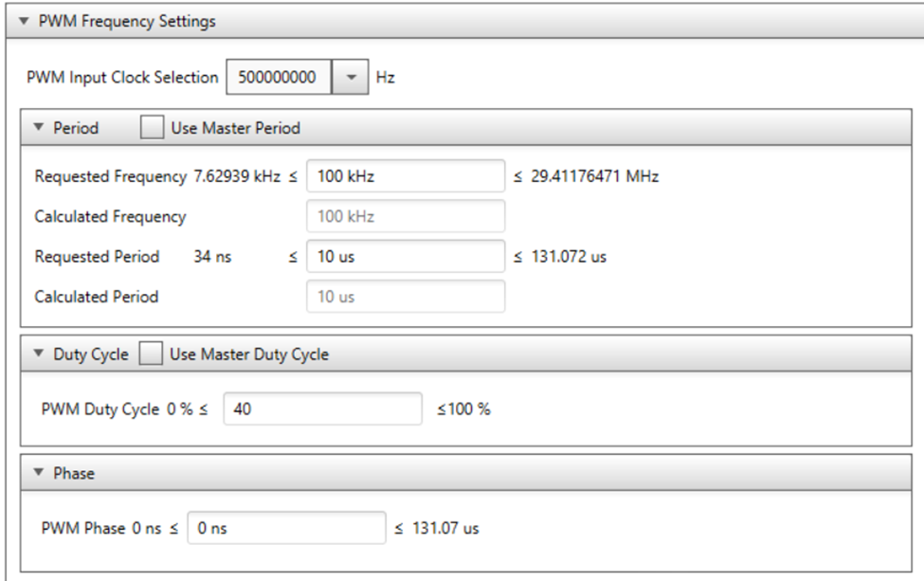Open the PWM Input Clock Selection dropdown arrow
This screenshot has height=581, width=924.
(x=351, y=78)
